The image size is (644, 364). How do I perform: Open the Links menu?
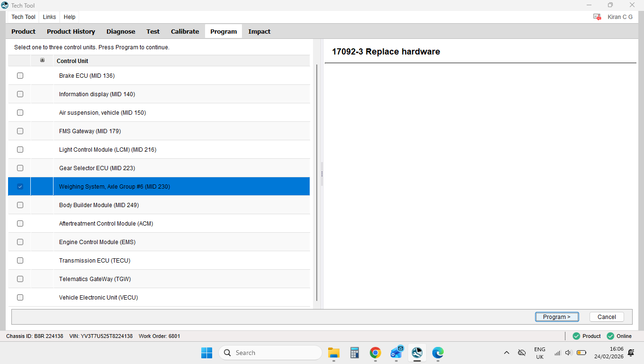click(x=49, y=17)
